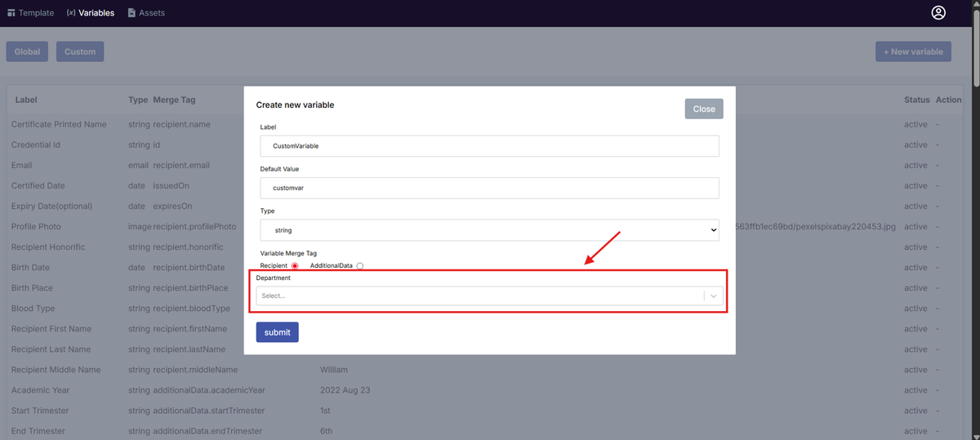Submit the new variable form
This screenshot has height=440, width=980.
coord(278,332)
